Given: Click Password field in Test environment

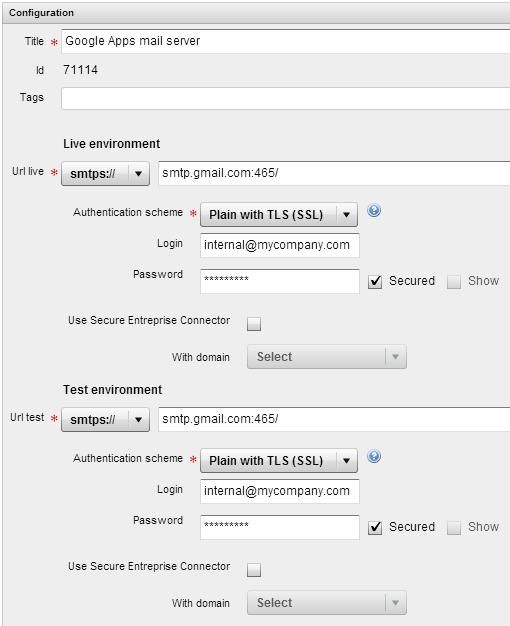Looking at the screenshot, I should click(280, 527).
